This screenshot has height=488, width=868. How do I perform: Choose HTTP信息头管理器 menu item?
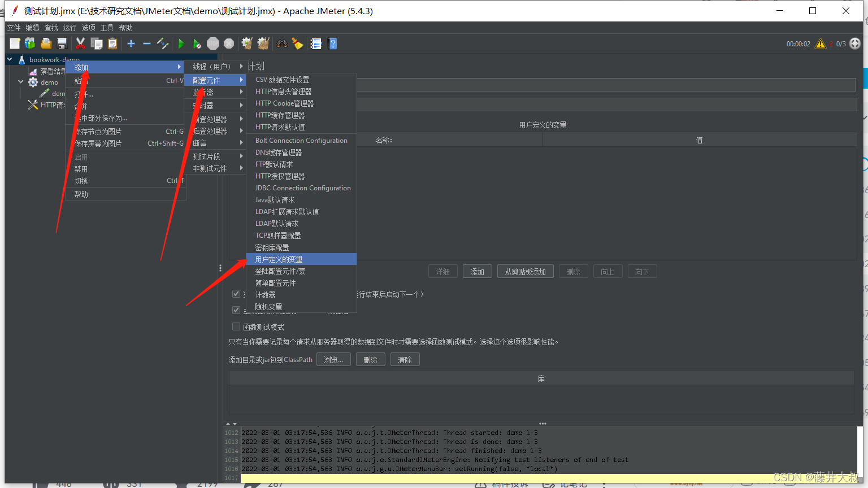[302, 91]
